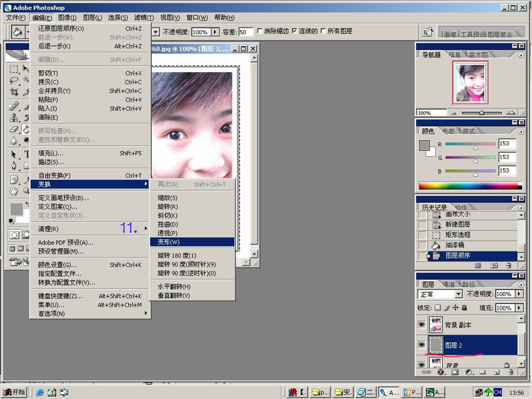
Task: Select the Crop tool
Action: [15, 92]
